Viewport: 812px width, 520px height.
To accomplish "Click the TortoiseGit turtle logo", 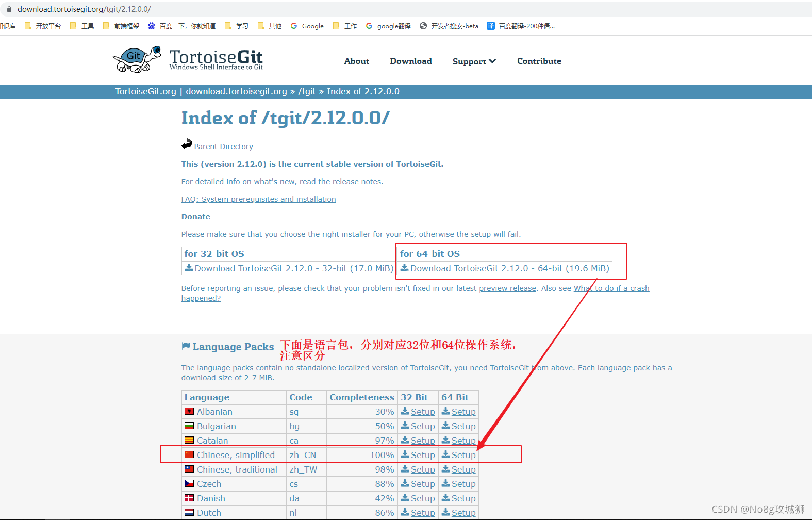I will [137, 59].
